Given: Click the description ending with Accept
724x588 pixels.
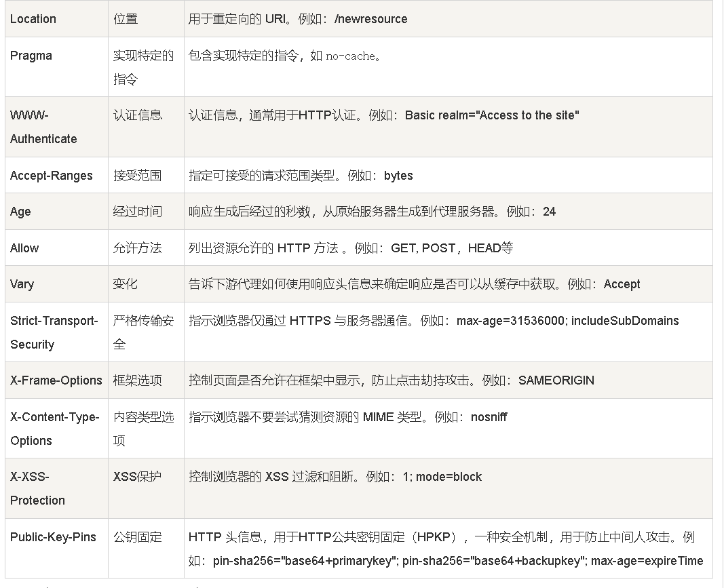Looking at the screenshot, I should (x=414, y=284).
